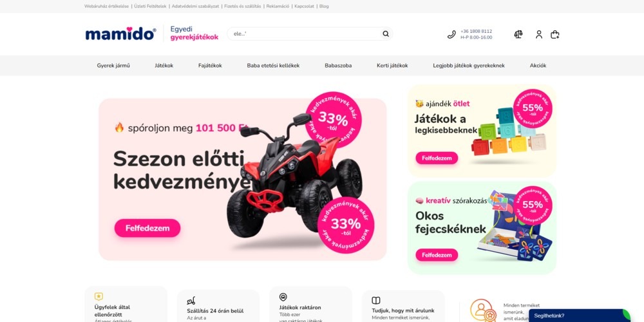Click Felfedezem under Játékok a legkisebbeknek

(x=437, y=158)
